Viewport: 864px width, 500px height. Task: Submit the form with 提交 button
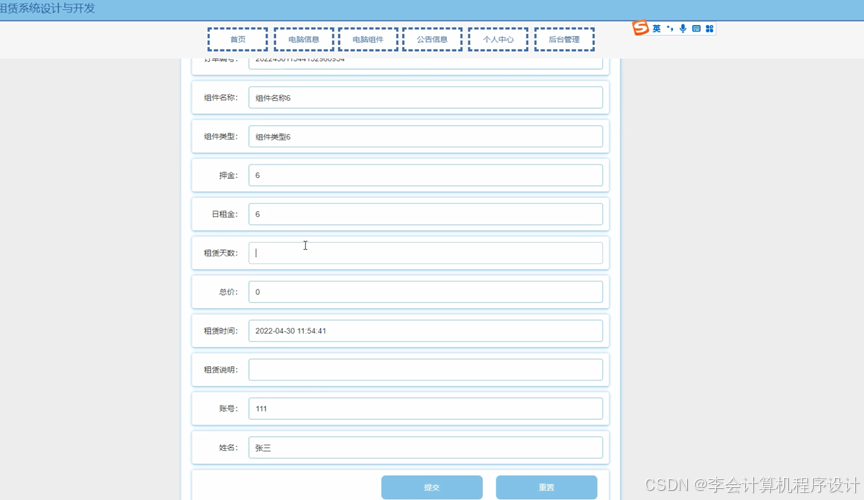tap(432, 487)
